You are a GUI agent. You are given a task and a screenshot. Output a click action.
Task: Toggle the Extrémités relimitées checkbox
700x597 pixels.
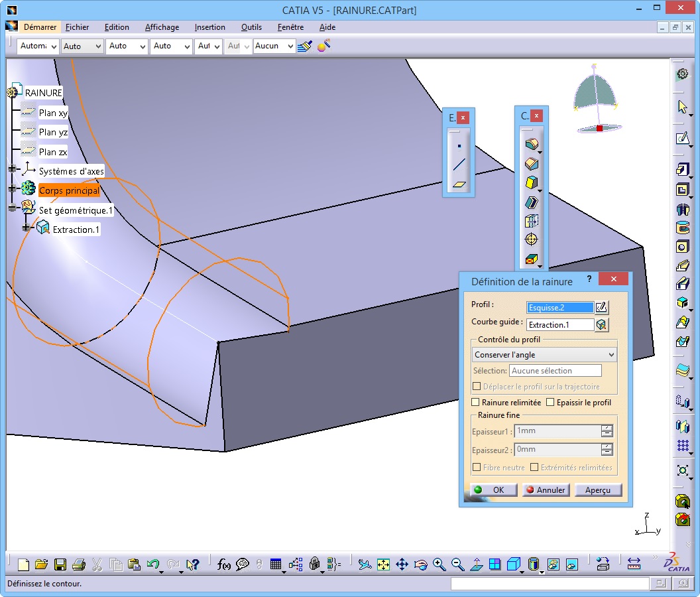coord(534,467)
